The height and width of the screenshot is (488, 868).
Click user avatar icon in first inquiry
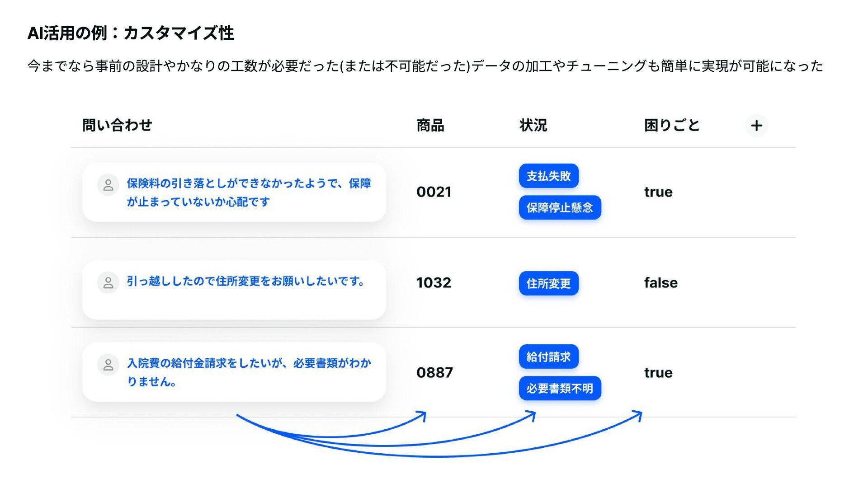tap(108, 185)
